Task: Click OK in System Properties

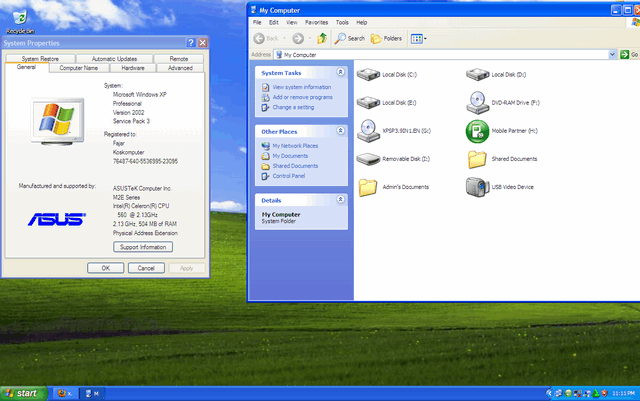Action: [x=106, y=268]
